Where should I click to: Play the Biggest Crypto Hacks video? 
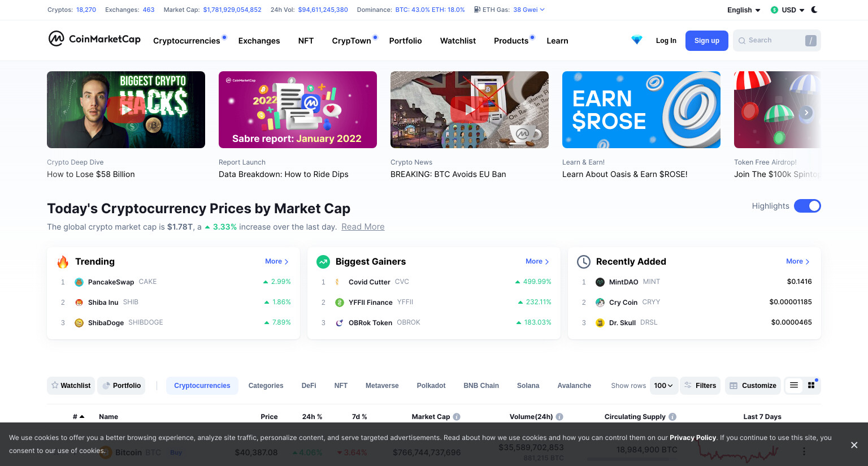[126, 110]
